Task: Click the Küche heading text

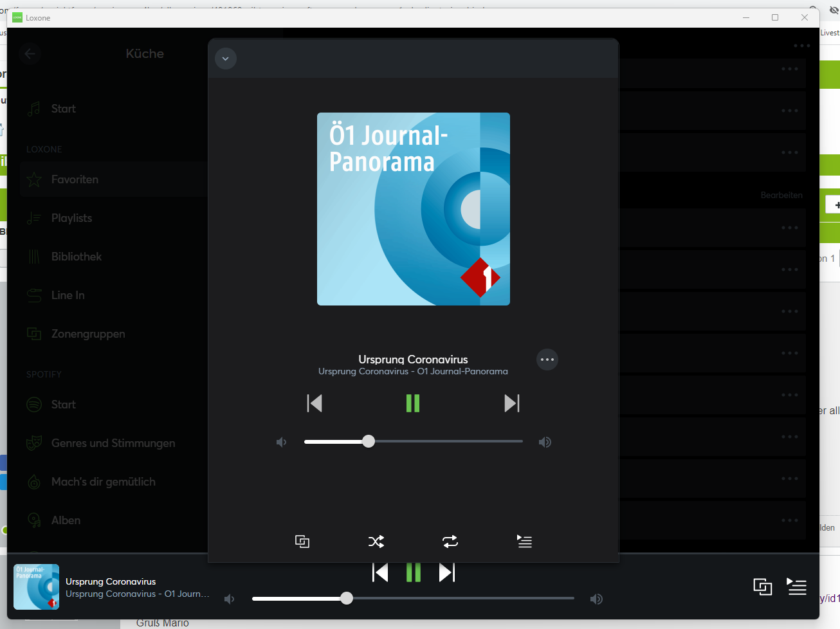Action: (145, 53)
